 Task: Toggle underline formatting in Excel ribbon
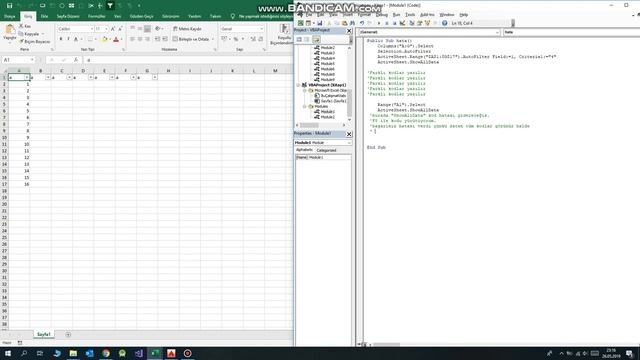pyautogui.click(x=76, y=39)
